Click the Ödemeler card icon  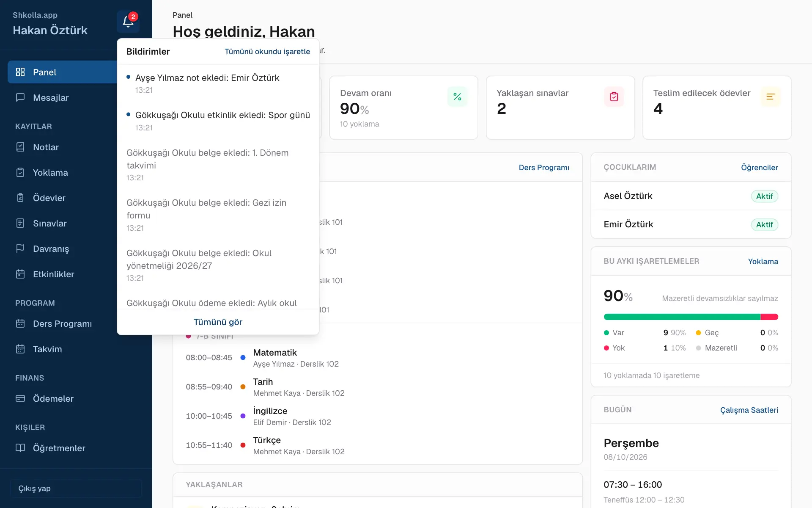pos(20,398)
